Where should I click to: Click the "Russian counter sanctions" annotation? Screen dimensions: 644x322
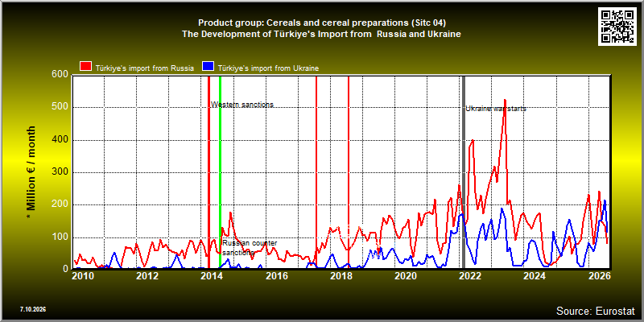(250, 248)
